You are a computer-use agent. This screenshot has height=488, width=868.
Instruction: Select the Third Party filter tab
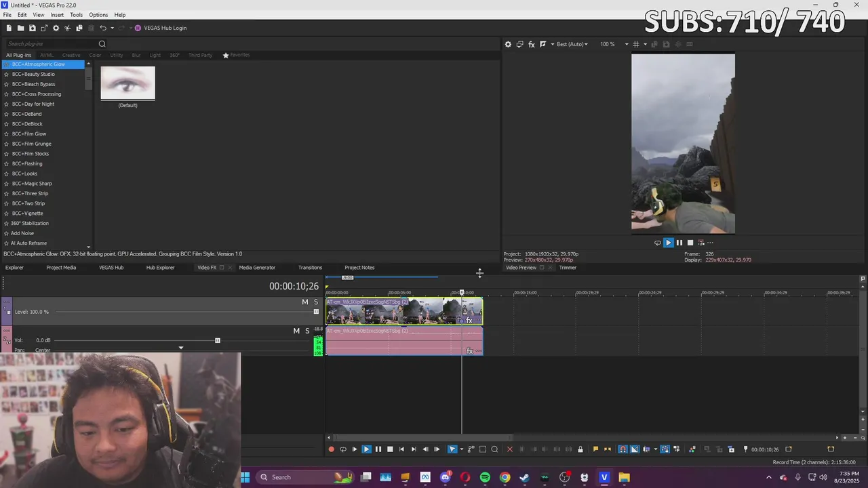point(200,55)
